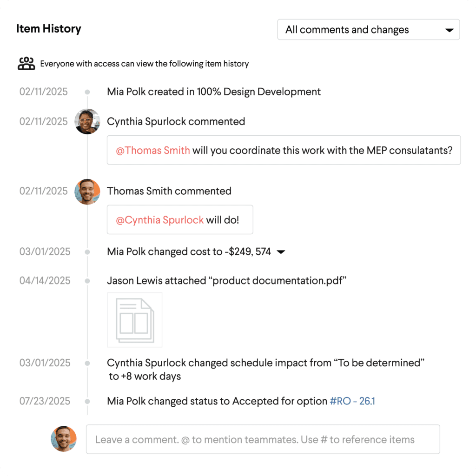Open the @Thomas Smith mention link
Viewport: 476px width, 476px height.
coord(152,150)
